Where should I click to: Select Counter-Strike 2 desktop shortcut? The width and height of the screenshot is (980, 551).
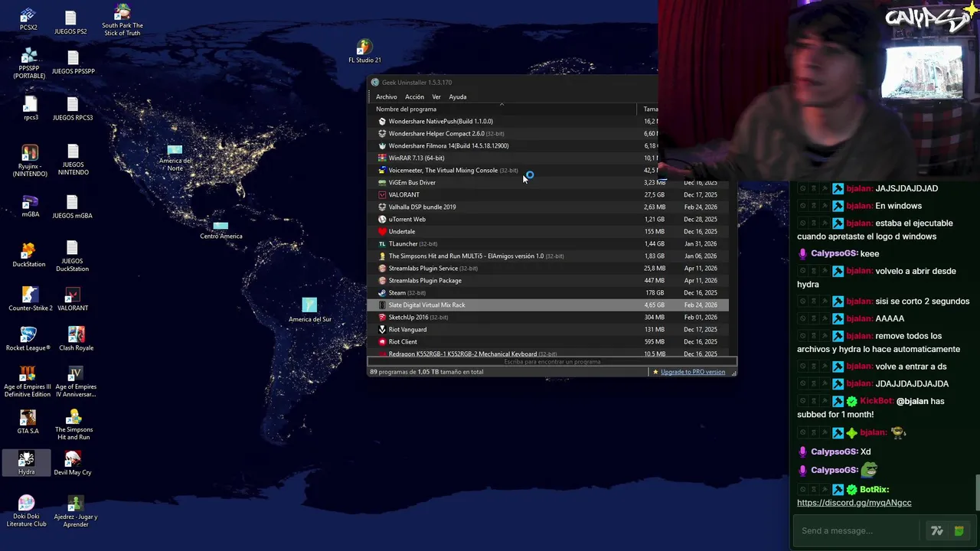(x=30, y=299)
